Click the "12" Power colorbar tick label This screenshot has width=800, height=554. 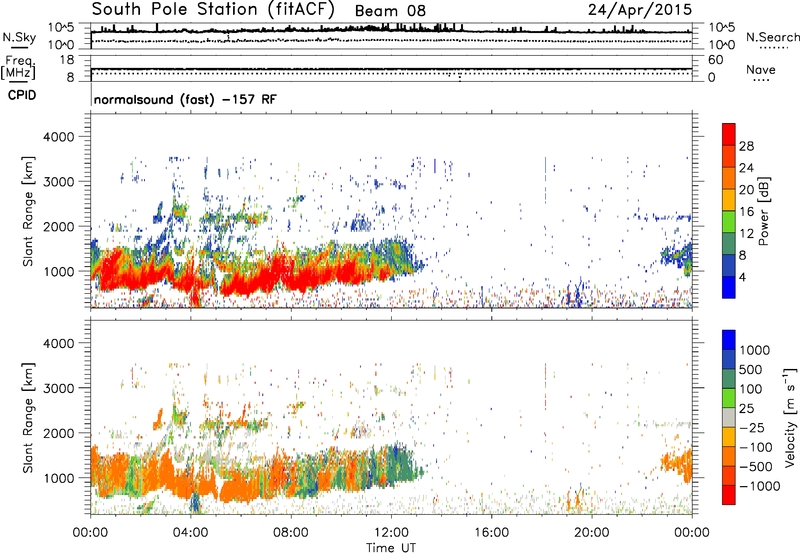(746, 234)
